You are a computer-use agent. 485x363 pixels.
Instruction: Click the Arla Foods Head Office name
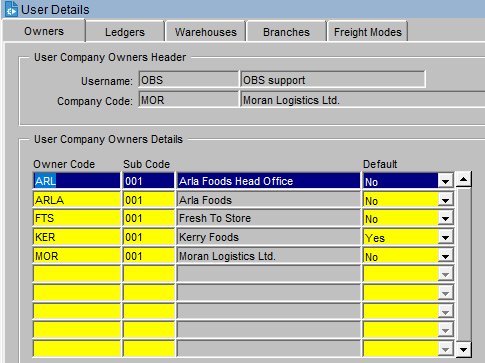(269, 181)
